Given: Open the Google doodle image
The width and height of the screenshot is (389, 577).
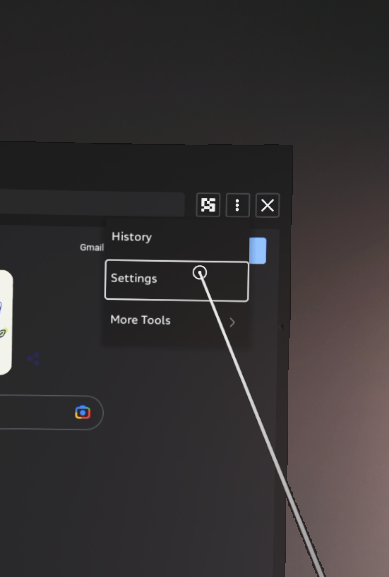Looking at the screenshot, I should (6, 322).
